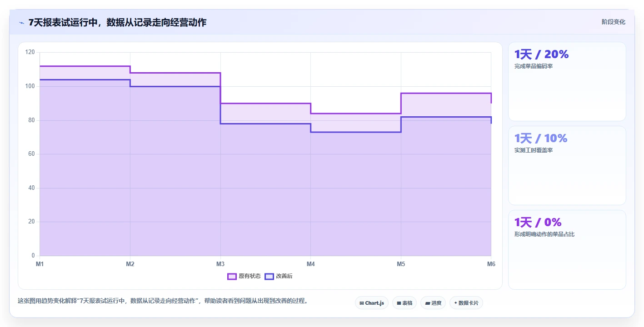Click the 20 y-axis value

31,222
